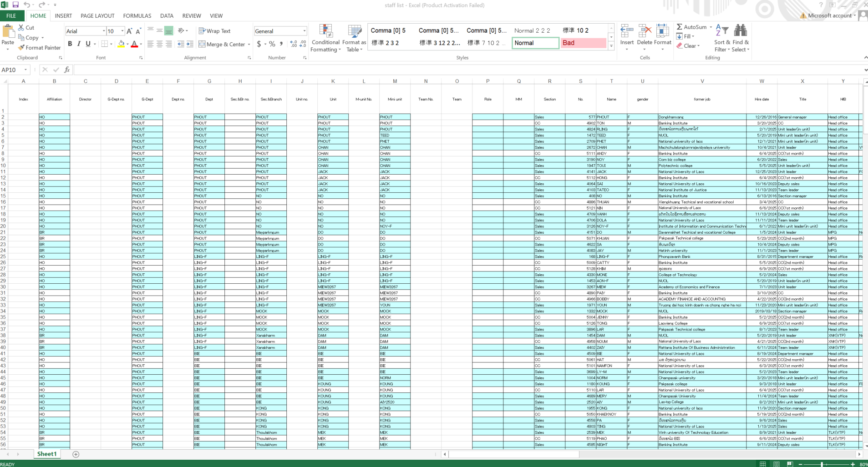Image resolution: width=868 pixels, height=467 pixels.
Task: Open the Find & Select binoculars icon
Action: coord(740,31)
